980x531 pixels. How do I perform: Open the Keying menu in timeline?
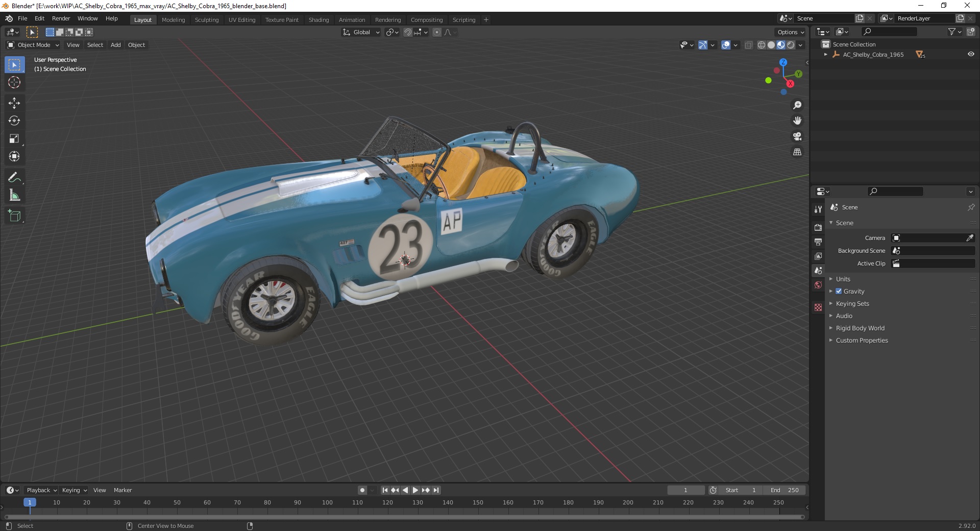[x=75, y=490]
